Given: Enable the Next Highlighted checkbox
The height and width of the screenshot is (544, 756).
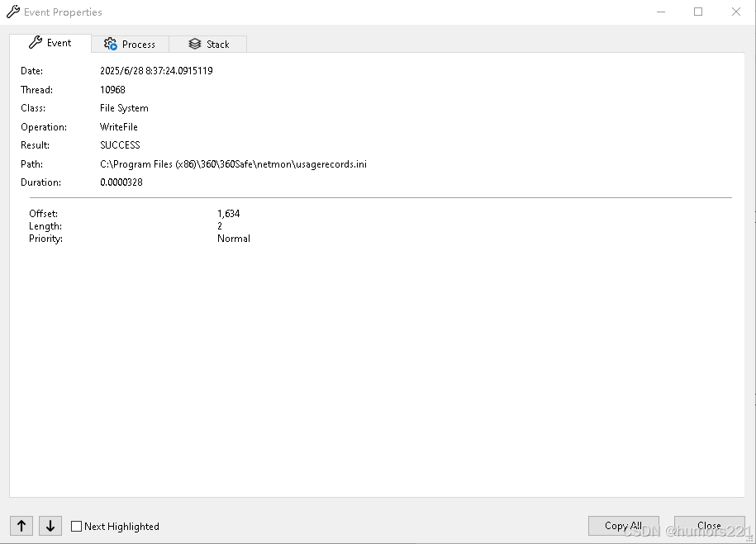Looking at the screenshot, I should point(76,526).
